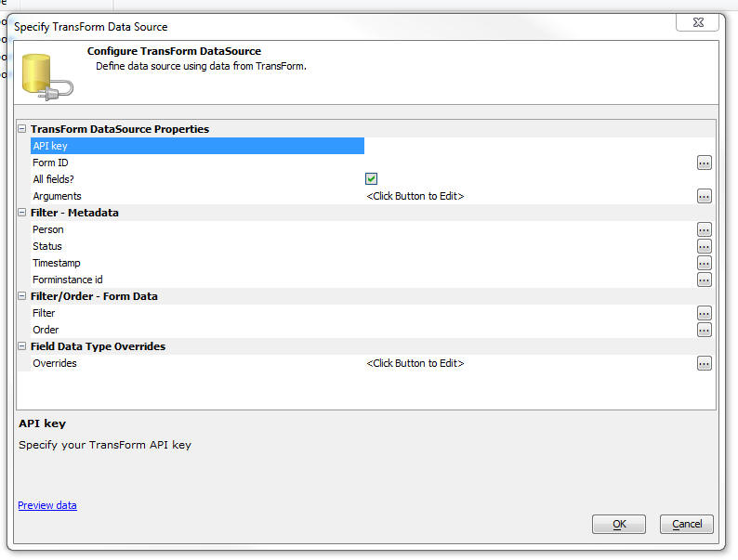
Task: Open the Filter row ellipsis button
Action: coord(704,313)
